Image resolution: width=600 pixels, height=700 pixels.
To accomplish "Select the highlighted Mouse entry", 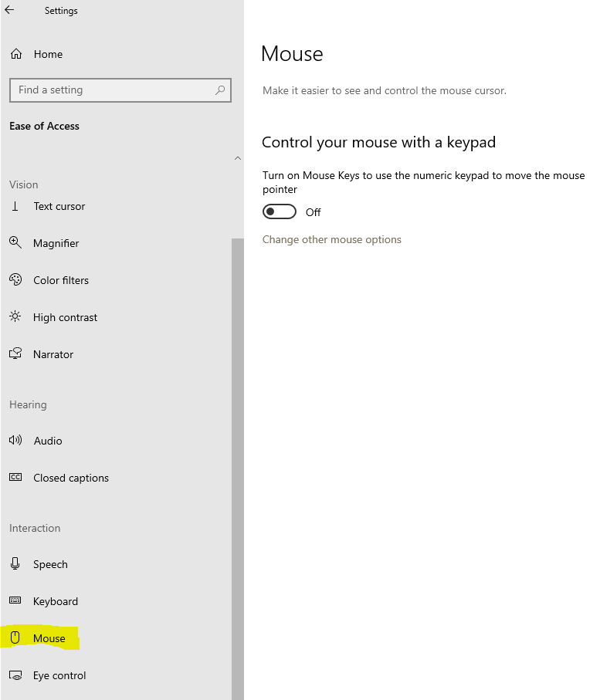I will tap(49, 638).
